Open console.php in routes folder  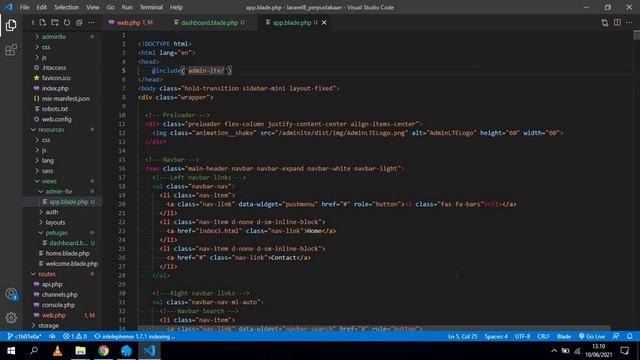coord(58,305)
